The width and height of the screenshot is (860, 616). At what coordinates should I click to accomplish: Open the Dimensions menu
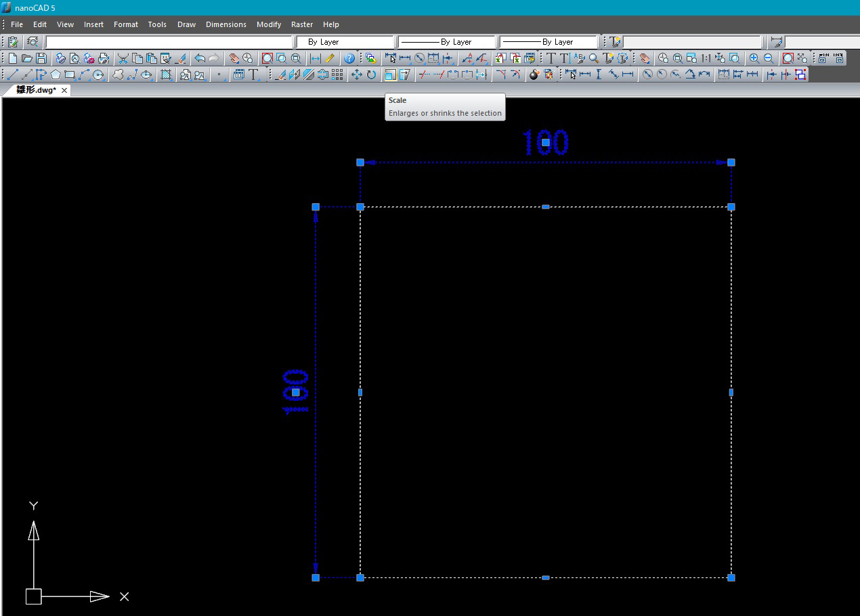[x=225, y=24]
